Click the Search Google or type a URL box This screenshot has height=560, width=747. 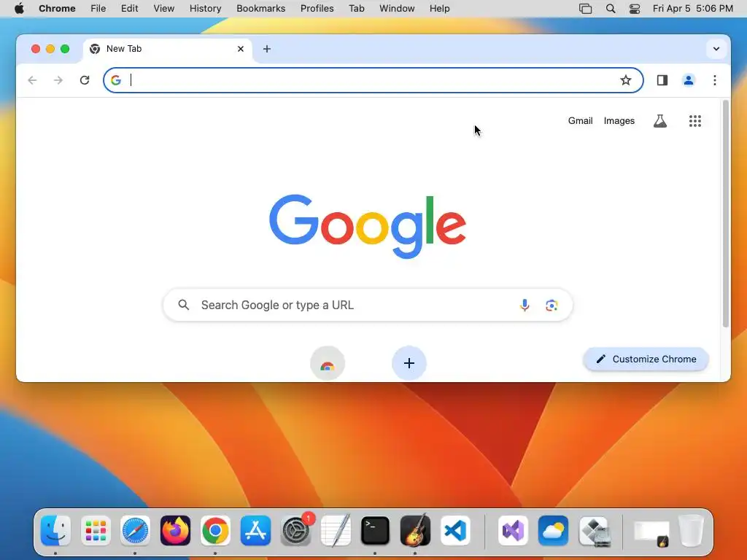(368, 305)
